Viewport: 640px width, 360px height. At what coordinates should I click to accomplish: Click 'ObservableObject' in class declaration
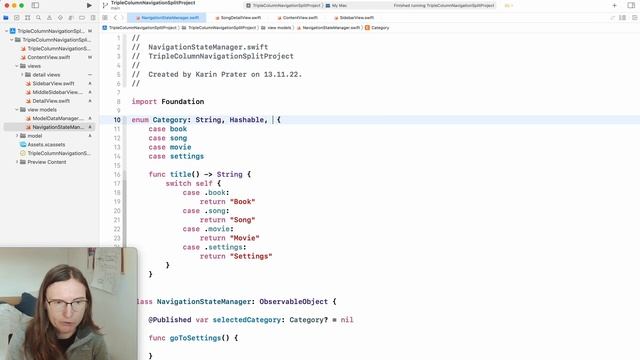coord(293,302)
